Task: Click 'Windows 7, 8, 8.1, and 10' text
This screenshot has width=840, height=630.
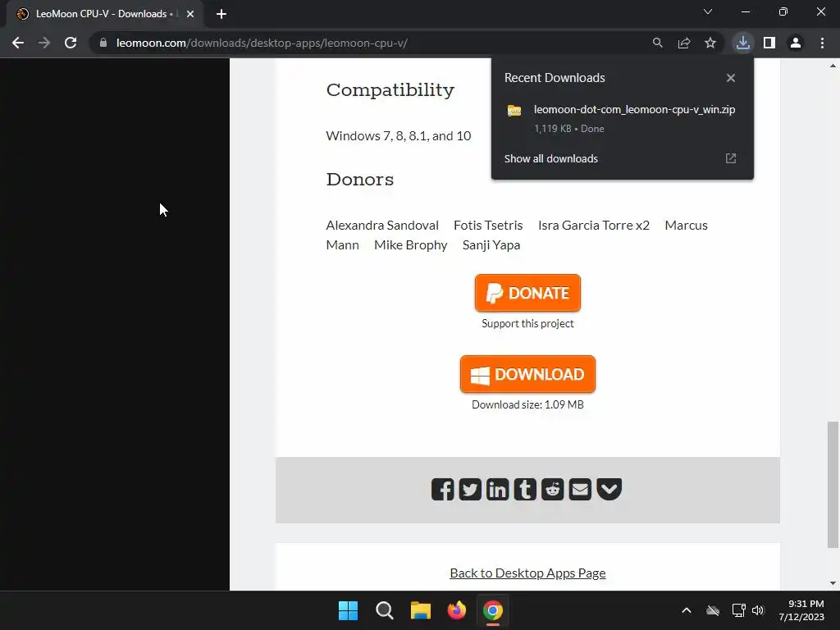Action: [x=399, y=135]
